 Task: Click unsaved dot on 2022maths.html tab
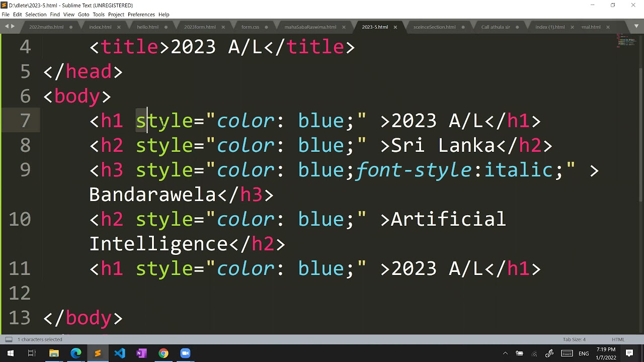tap(71, 27)
